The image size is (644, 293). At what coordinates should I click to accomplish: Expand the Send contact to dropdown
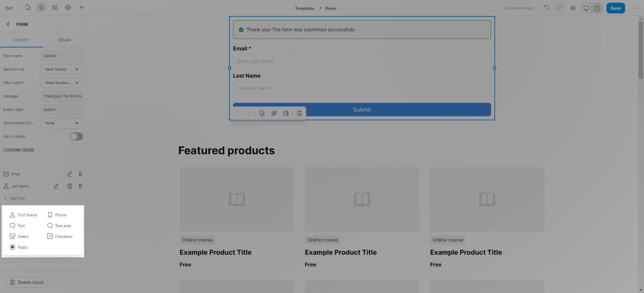pos(62,123)
